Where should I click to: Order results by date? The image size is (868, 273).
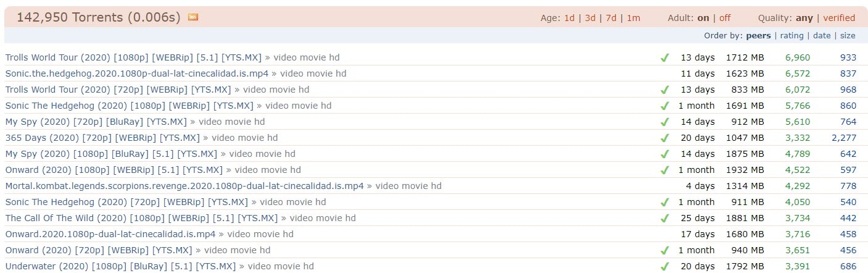(x=822, y=36)
